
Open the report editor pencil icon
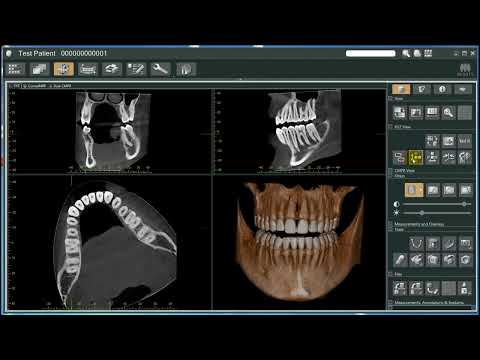pos(136,69)
